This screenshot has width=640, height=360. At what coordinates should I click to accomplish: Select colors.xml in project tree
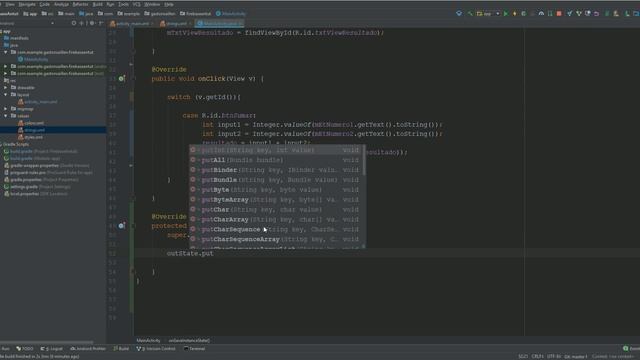pos(31,123)
